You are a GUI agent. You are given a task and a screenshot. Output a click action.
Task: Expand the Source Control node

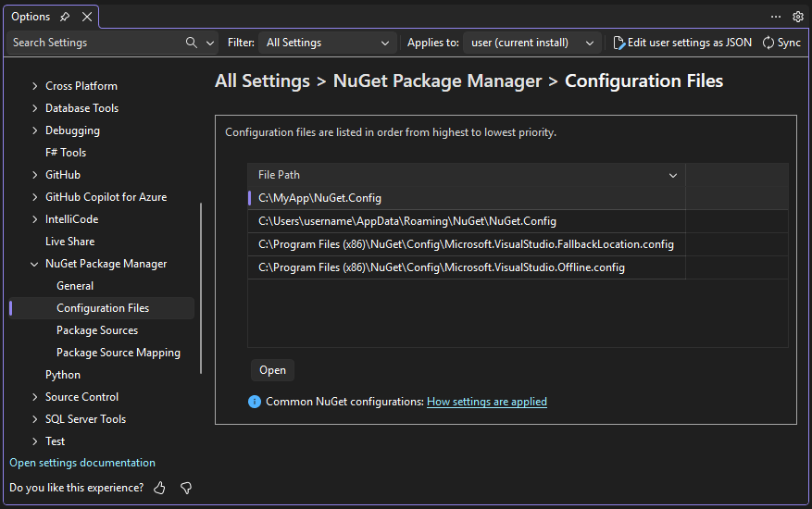coord(34,397)
